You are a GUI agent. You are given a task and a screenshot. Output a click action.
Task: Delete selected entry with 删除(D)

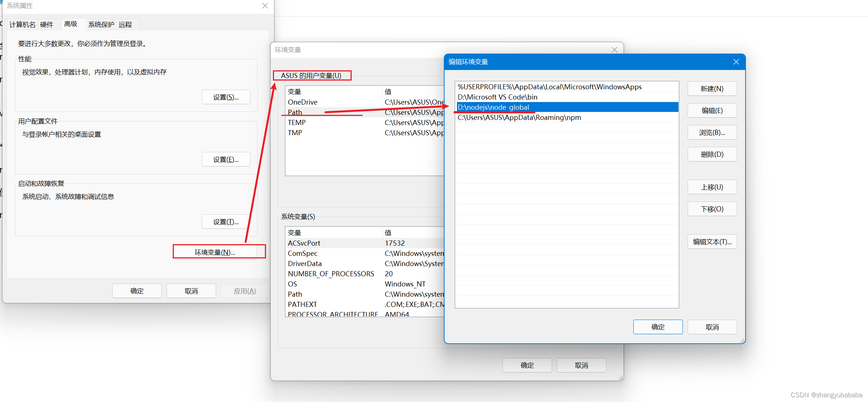[712, 155]
